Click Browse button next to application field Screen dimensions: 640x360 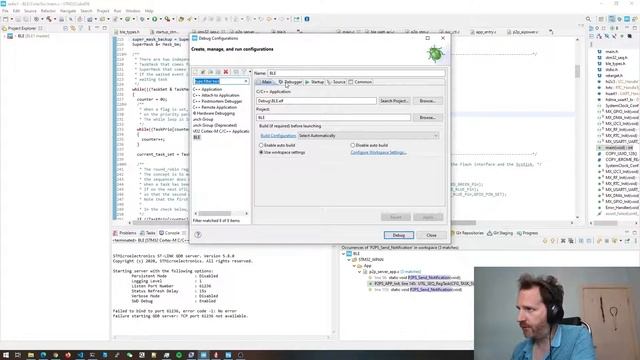(x=427, y=101)
